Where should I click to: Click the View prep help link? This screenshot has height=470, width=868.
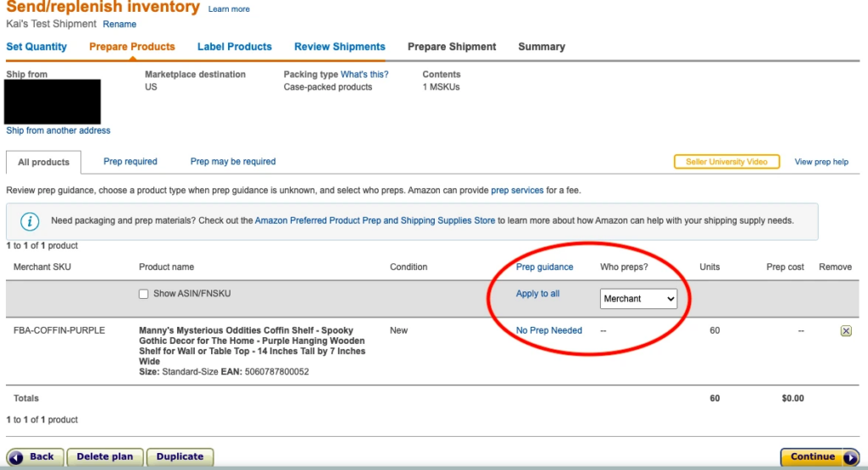[x=821, y=162]
